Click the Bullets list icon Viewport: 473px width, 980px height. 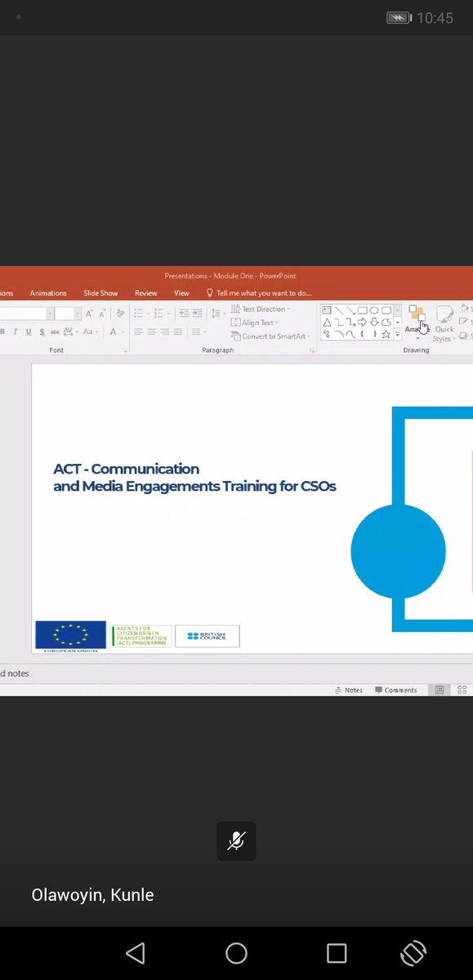[x=139, y=314]
